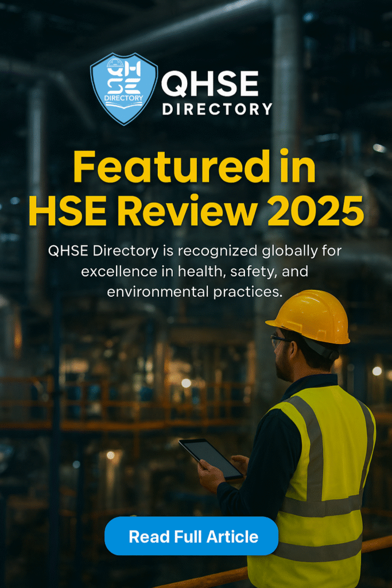Click the 'excellence in health, safety' line
The image size is (392, 588).
click(195, 271)
